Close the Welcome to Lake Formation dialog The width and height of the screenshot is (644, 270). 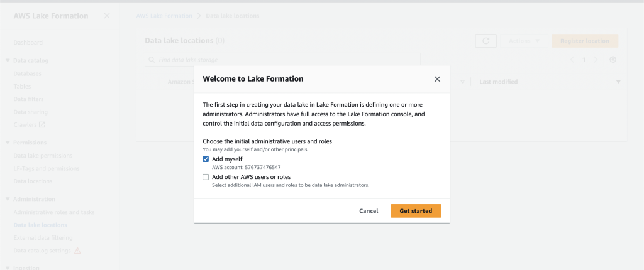click(437, 79)
